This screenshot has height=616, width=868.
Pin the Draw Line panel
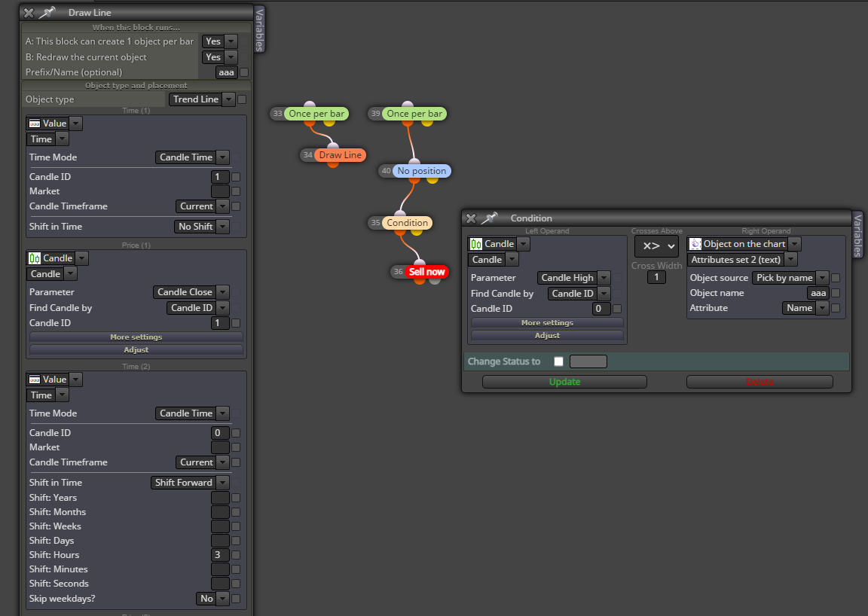47,12
